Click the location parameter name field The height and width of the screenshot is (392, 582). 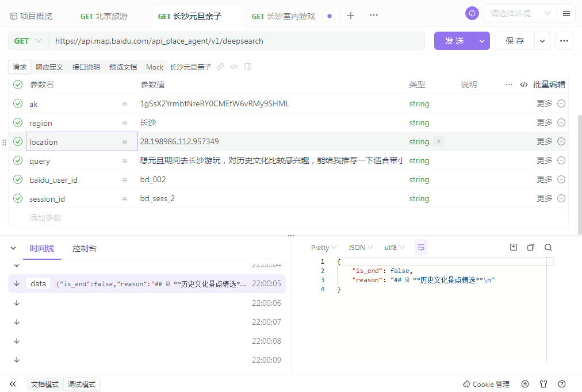coord(81,141)
